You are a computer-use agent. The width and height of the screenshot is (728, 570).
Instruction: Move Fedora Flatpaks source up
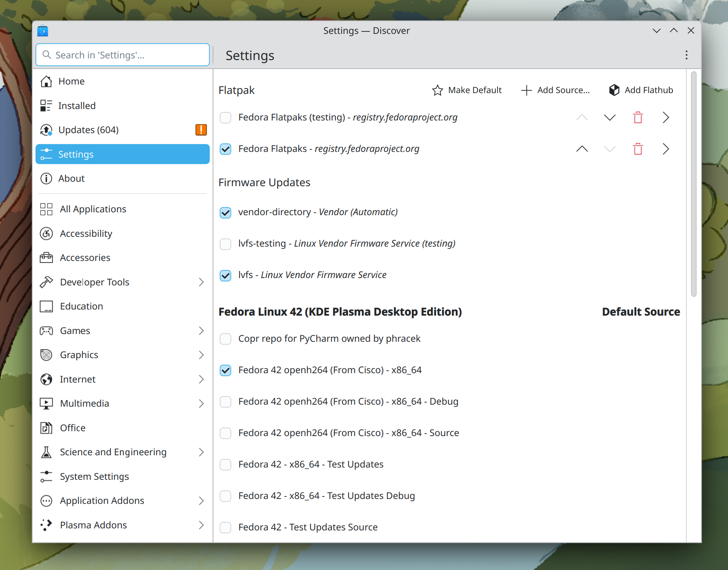tap(582, 149)
